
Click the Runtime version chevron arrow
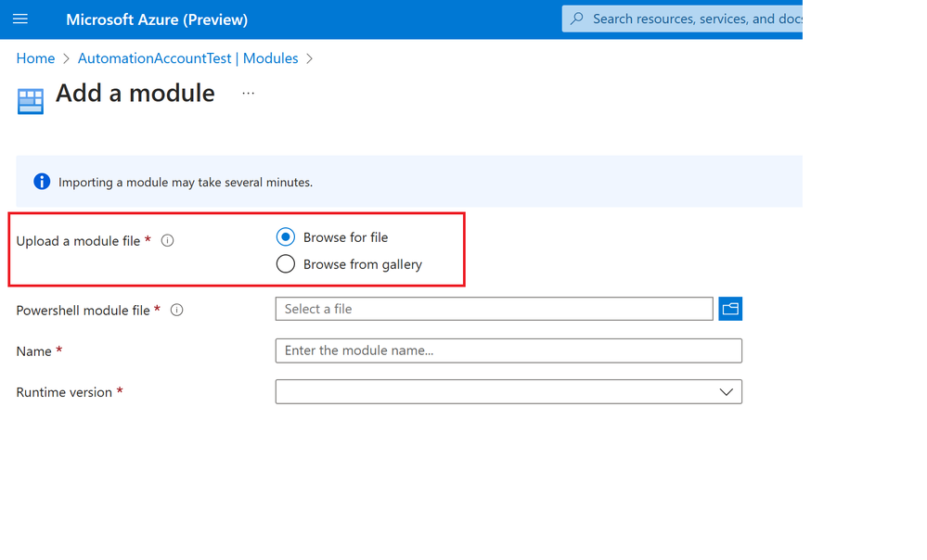click(726, 392)
